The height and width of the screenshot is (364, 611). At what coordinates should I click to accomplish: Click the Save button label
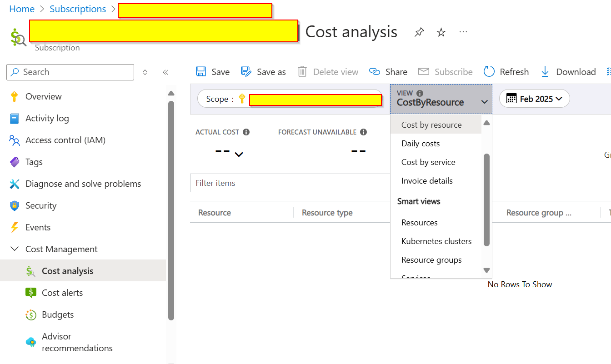[x=220, y=72]
